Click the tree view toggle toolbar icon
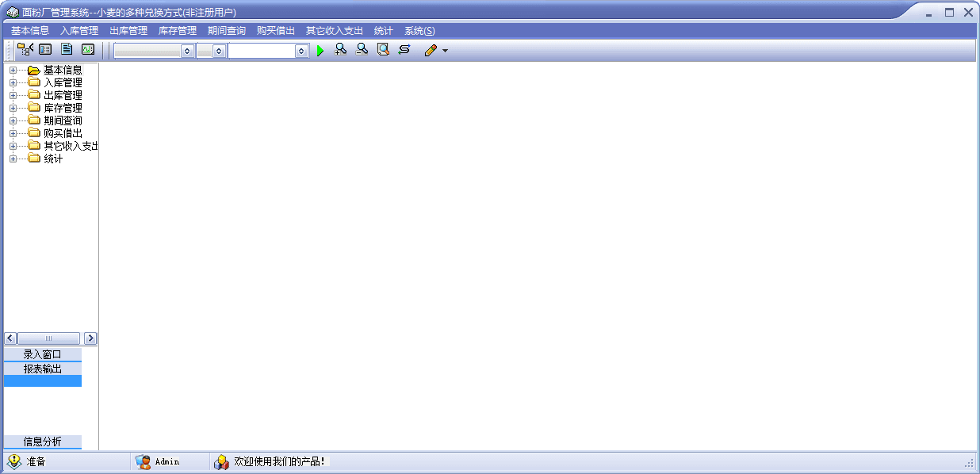Viewport: 980px width, 474px height. coord(25,50)
